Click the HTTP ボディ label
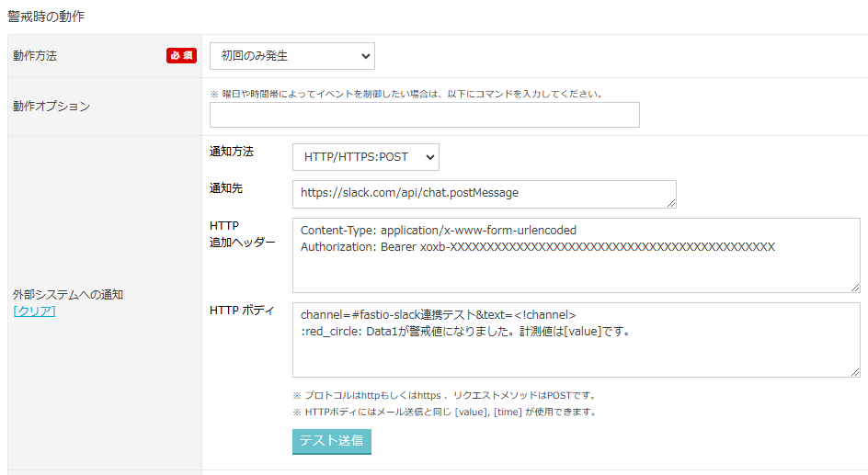This screenshot has width=868, height=475. click(x=242, y=311)
